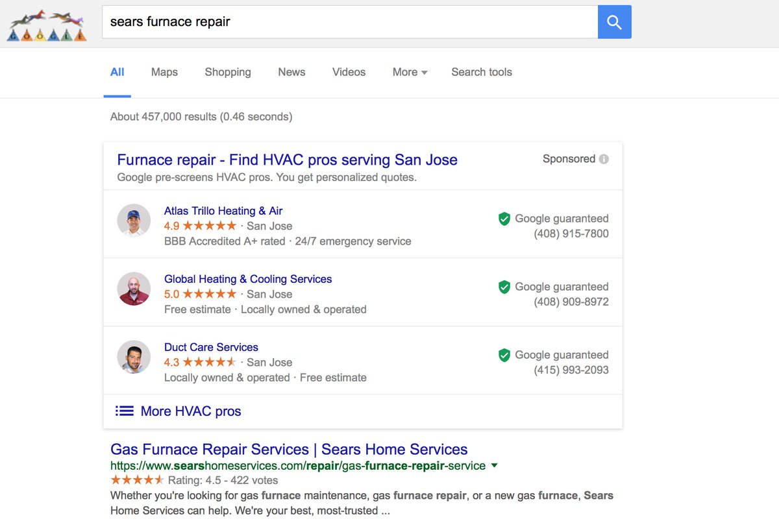This screenshot has height=532, width=779.
Task: Open the Videos results tab
Action: [349, 72]
